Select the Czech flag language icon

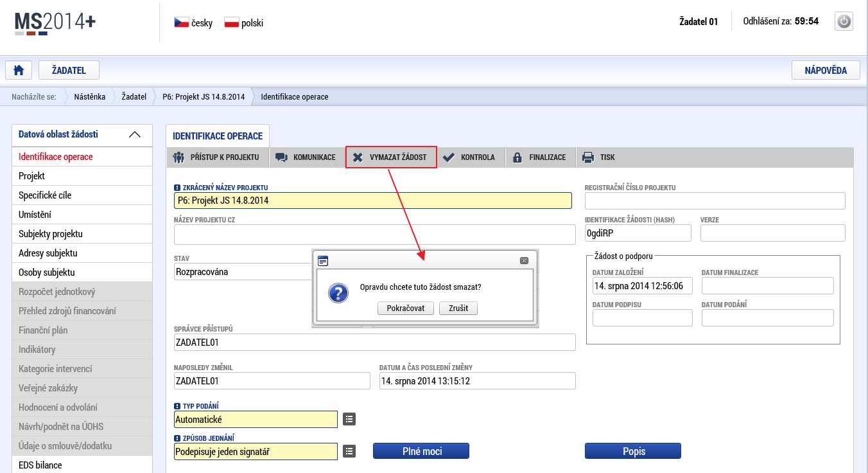click(x=181, y=22)
